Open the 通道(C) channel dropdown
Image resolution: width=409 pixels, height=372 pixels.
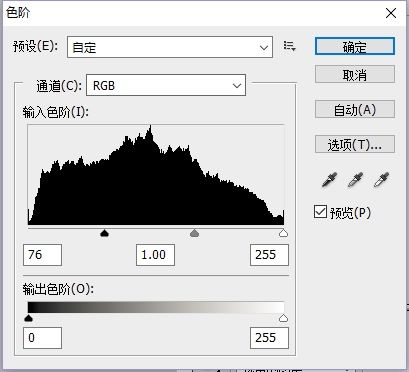[x=166, y=85]
